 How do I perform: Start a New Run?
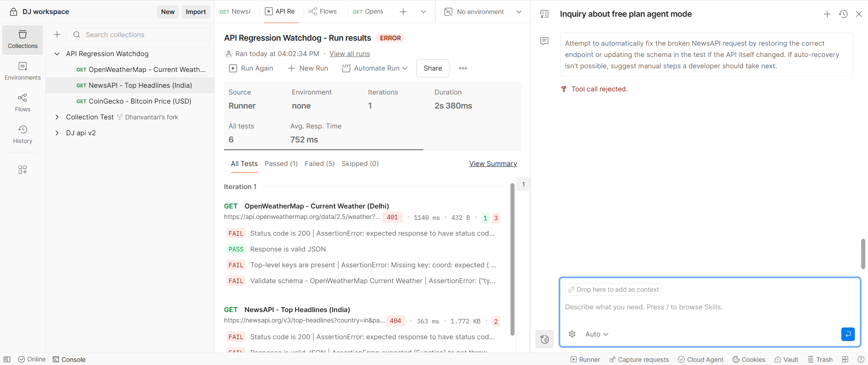pos(308,68)
